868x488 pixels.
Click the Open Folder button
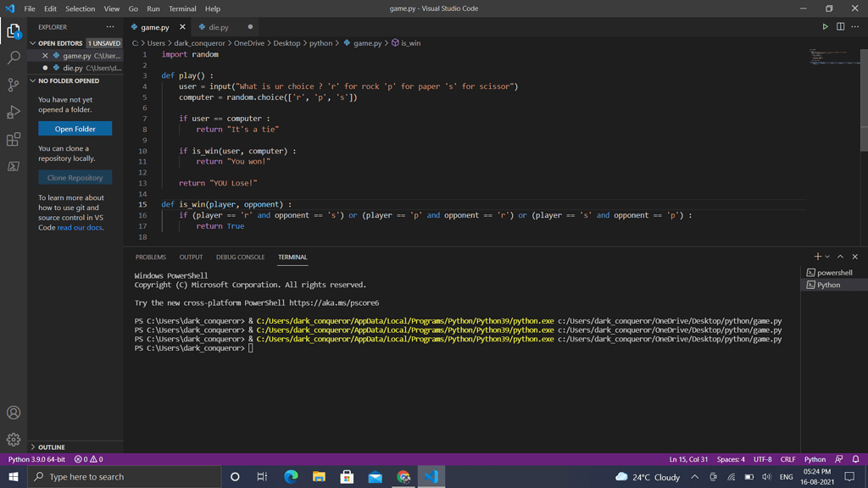[x=75, y=129]
